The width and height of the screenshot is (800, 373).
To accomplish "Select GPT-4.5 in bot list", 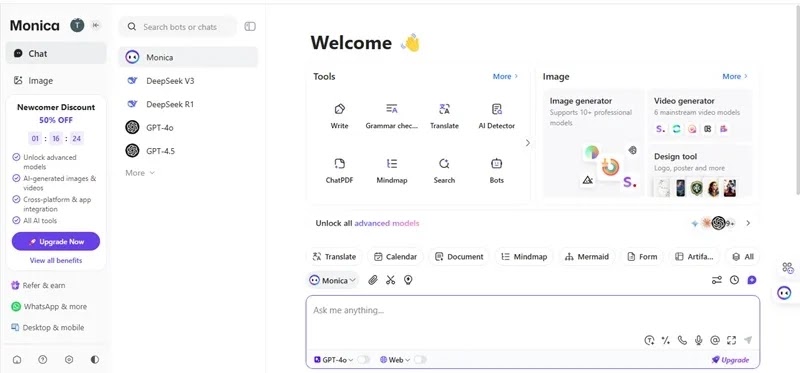I will click(x=188, y=151).
